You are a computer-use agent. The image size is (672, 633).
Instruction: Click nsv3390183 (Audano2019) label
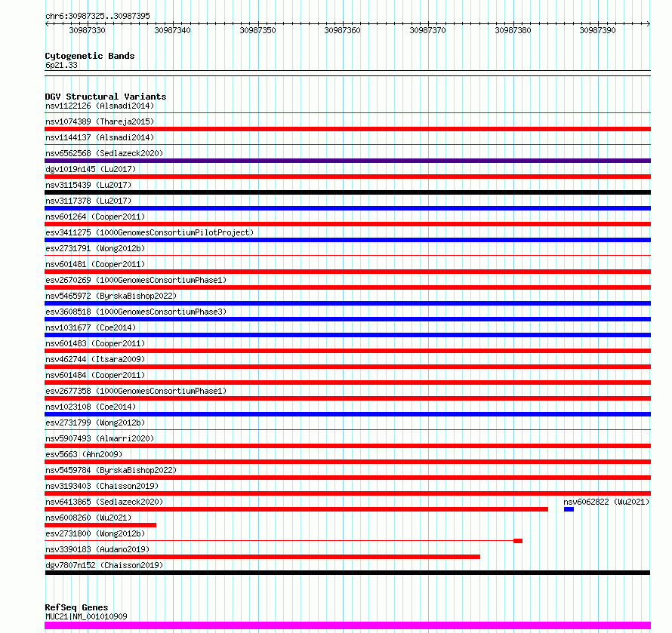97,549
